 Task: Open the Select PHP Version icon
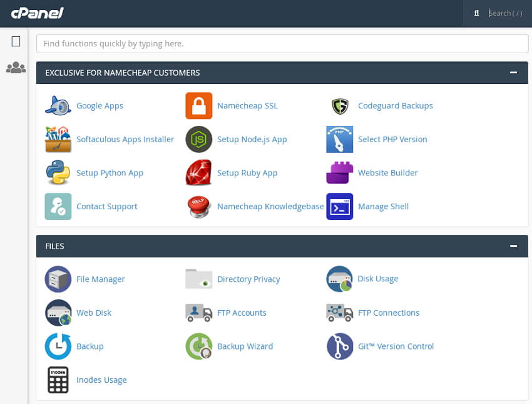pos(340,139)
